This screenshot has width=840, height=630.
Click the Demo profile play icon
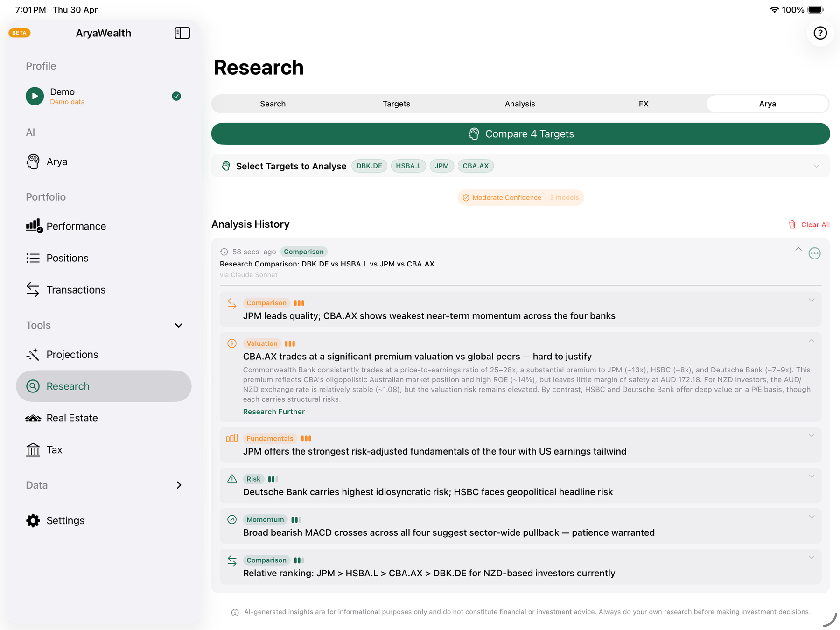[x=35, y=96]
